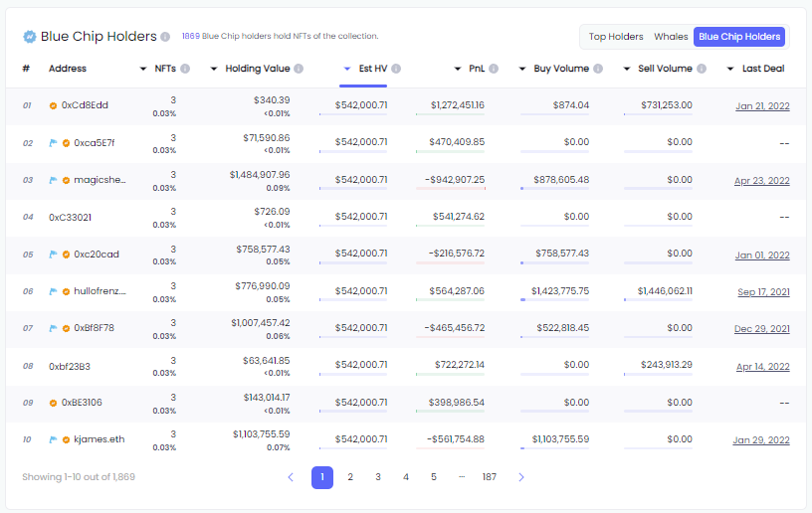Click blue flag icon in 0xca5E7f row

click(53, 143)
